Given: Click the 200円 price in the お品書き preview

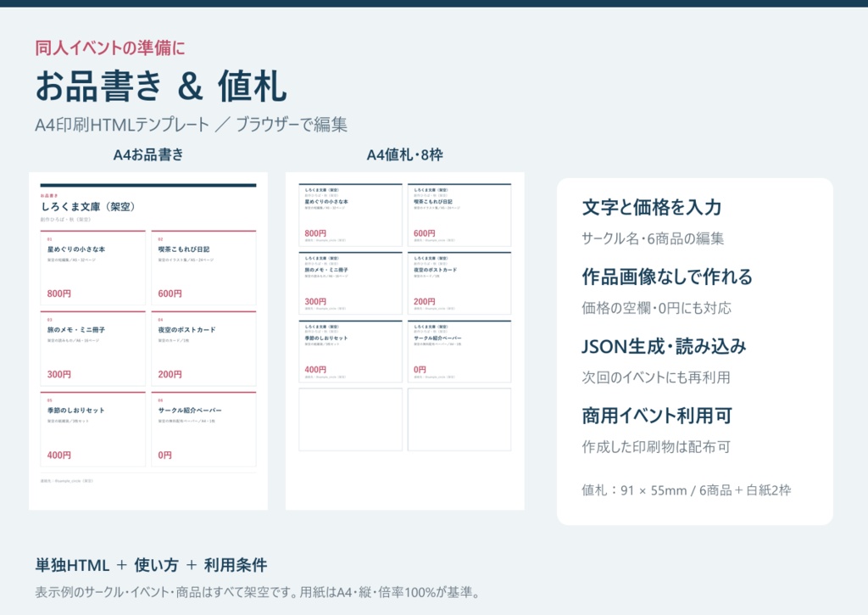Looking at the screenshot, I should (x=170, y=375).
